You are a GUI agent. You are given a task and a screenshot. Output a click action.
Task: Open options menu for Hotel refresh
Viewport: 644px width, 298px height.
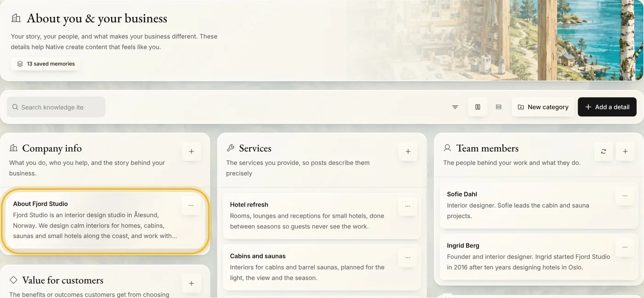point(408,206)
